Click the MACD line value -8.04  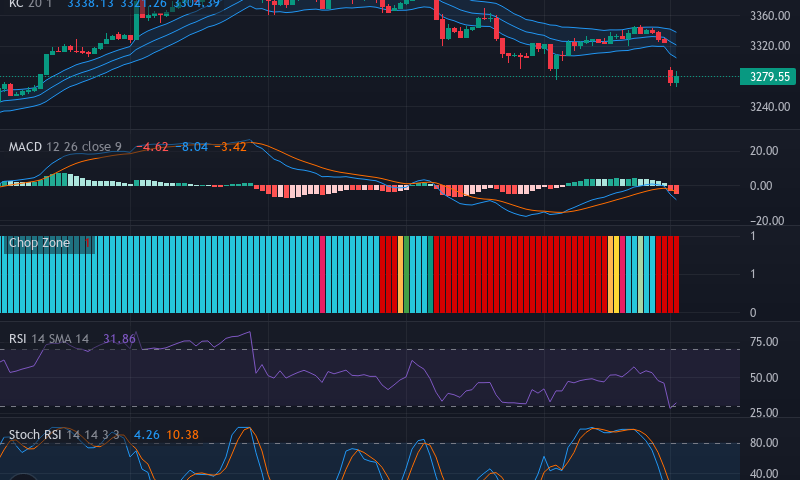click(193, 147)
